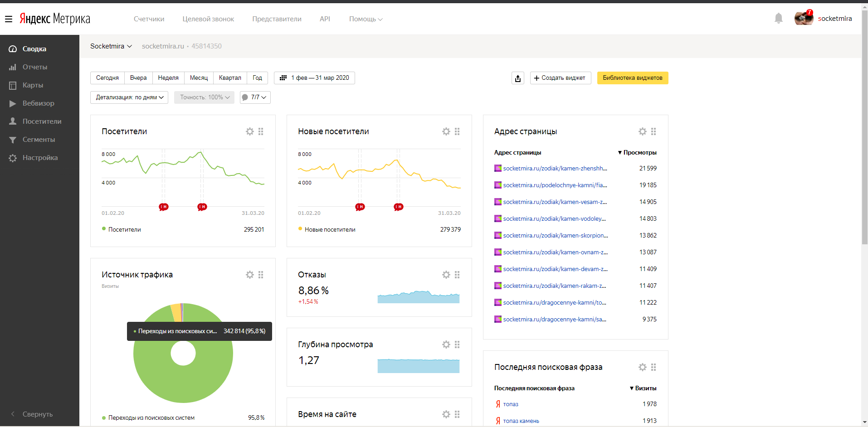Open settings gear of the Посетители widget
Image resolution: width=868 pixels, height=427 pixels.
[250, 131]
